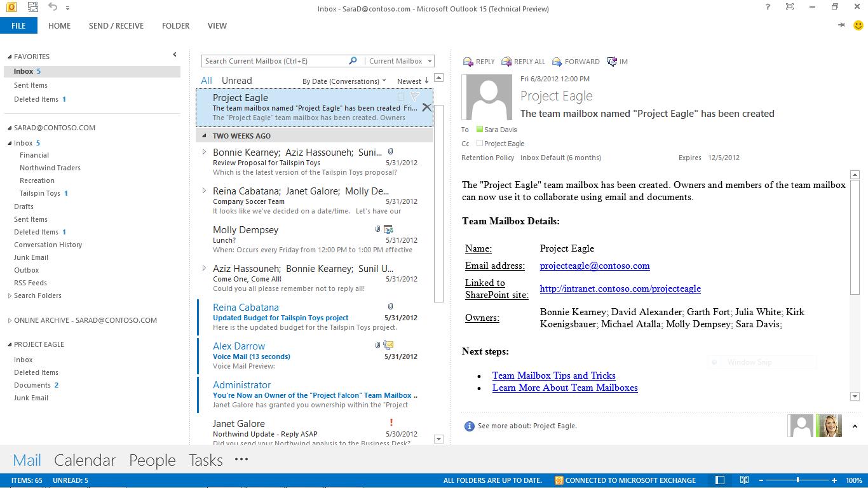This screenshot has height=488, width=868.
Task: Open projecteagle@contoso.com email link
Action: (595, 266)
